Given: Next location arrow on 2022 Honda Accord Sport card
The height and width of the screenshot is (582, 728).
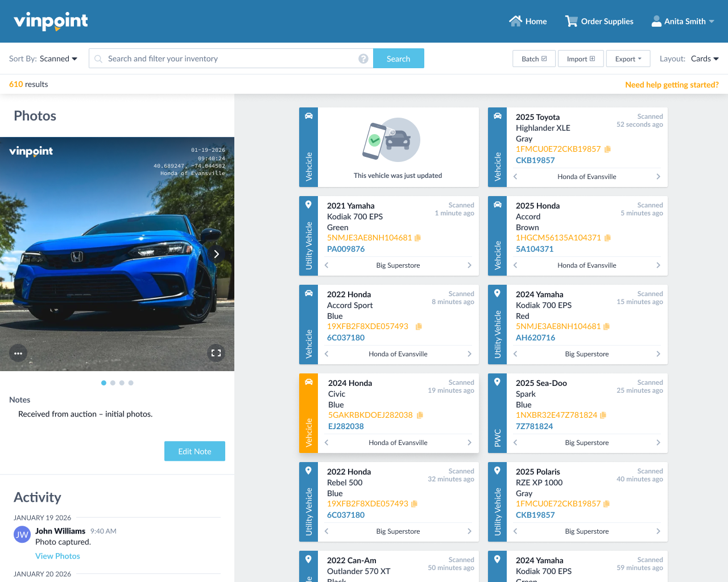Looking at the screenshot, I should click(x=469, y=354).
